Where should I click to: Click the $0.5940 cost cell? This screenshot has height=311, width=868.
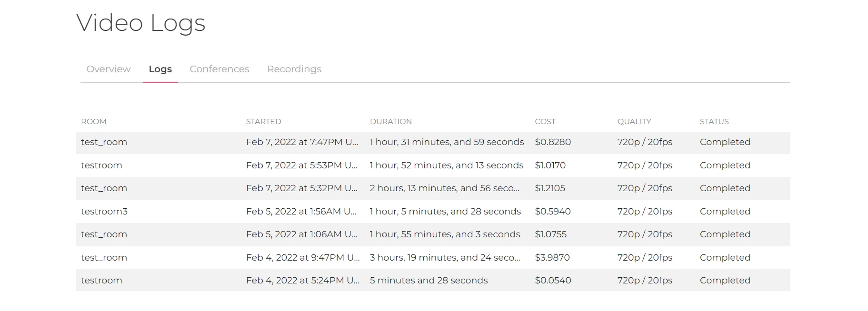tap(552, 212)
